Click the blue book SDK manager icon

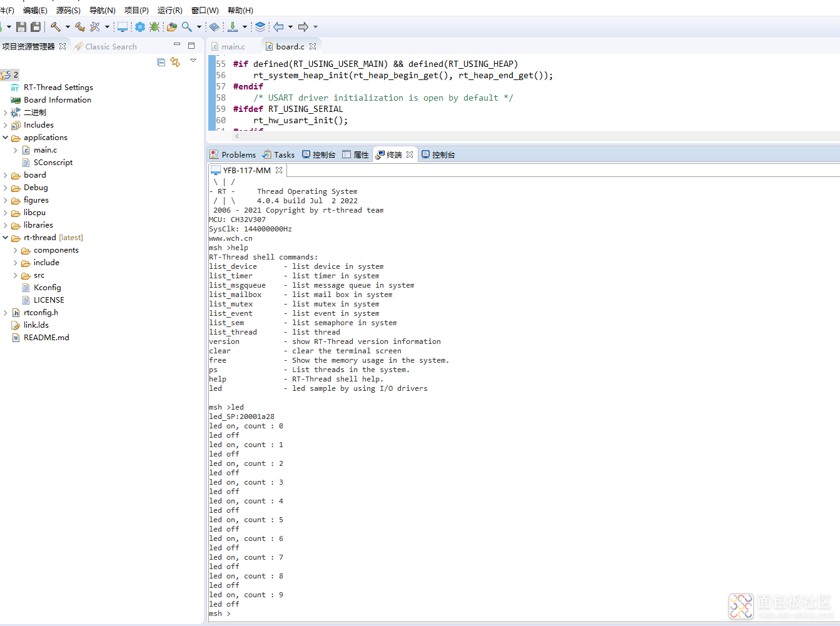[x=214, y=27]
